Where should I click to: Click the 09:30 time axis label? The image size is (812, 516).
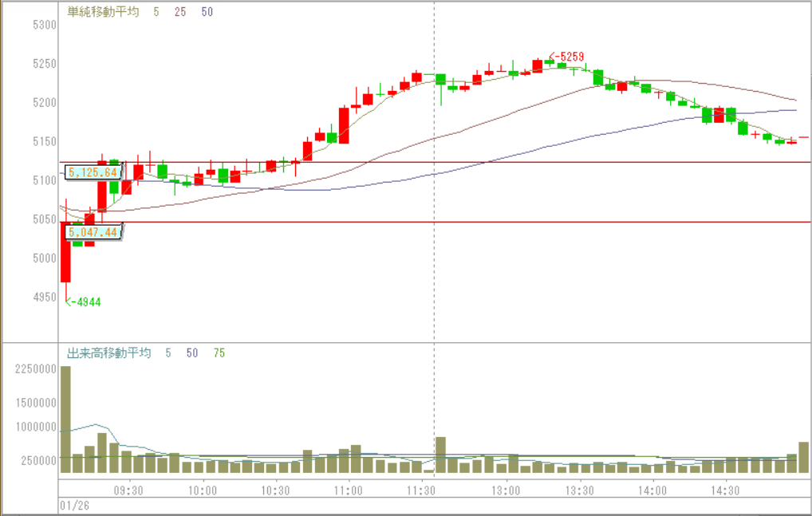(x=128, y=490)
